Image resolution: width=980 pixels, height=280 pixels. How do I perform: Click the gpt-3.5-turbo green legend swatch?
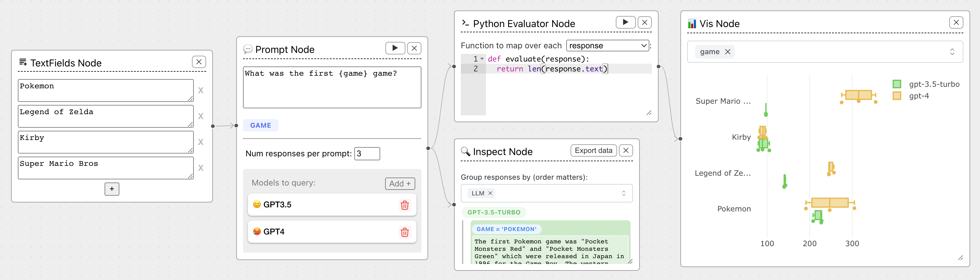898,84
